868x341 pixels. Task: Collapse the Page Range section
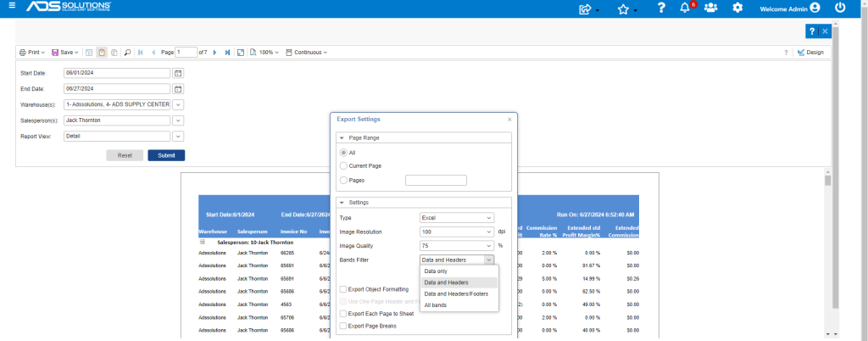(342, 137)
